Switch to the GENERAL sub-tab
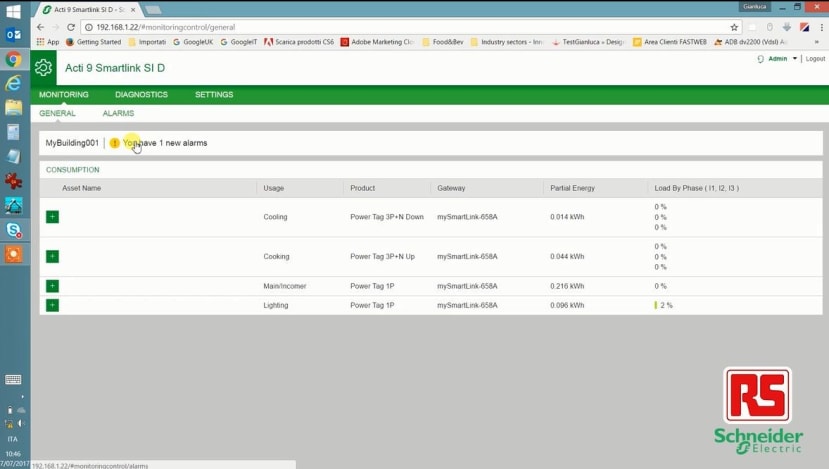The height and width of the screenshot is (469, 829). tap(57, 113)
